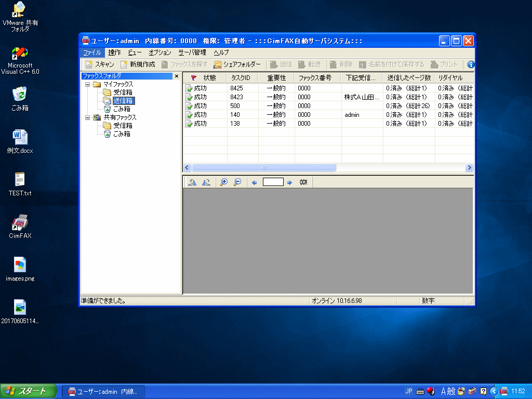Select ごみ箱 under マイファックス
Image resolution: width=532 pixels, height=399 pixels.
(x=122, y=109)
